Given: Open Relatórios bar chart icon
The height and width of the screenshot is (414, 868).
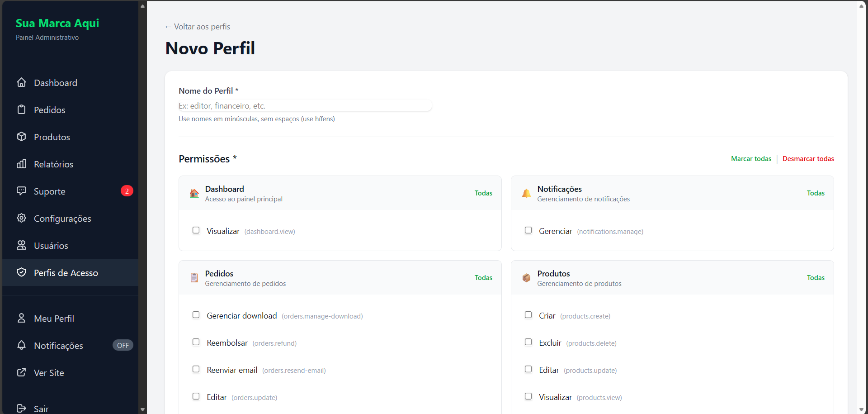Looking at the screenshot, I should click(21, 164).
